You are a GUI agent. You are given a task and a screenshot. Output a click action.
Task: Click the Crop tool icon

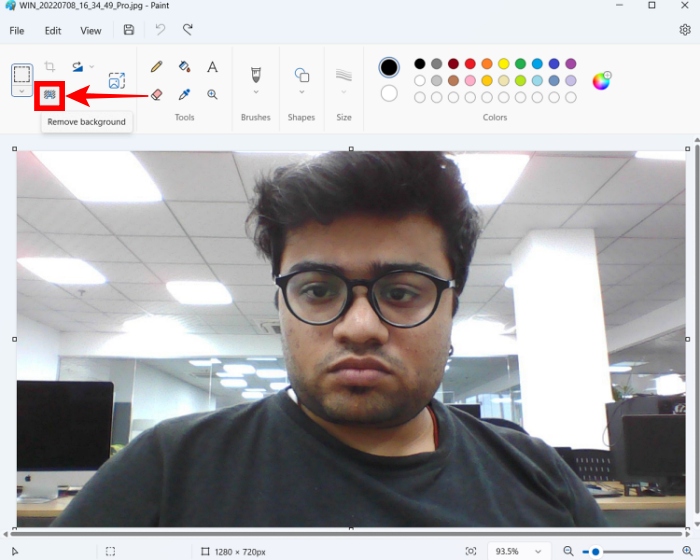pos(50,67)
